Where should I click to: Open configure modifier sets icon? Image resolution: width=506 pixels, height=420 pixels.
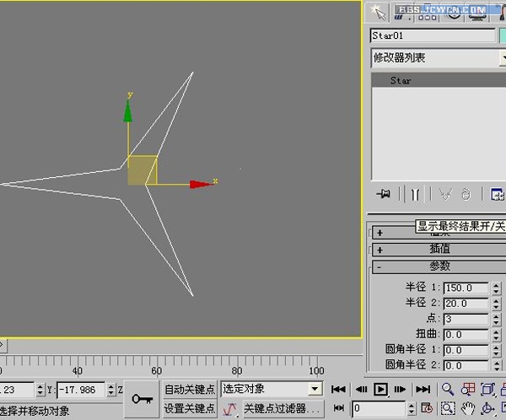click(497, 194)
